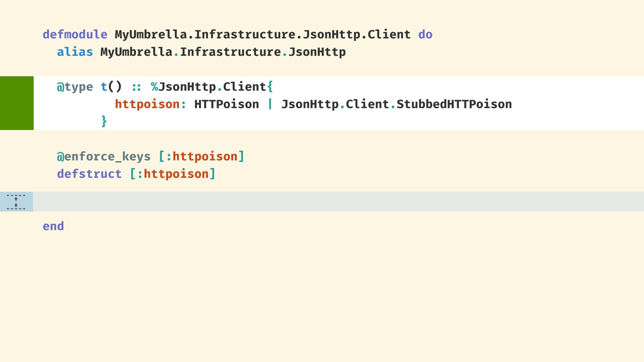Screen dimensions: 644x362
Task: Click the folded code placeholder row
Action: pos(322,201)
